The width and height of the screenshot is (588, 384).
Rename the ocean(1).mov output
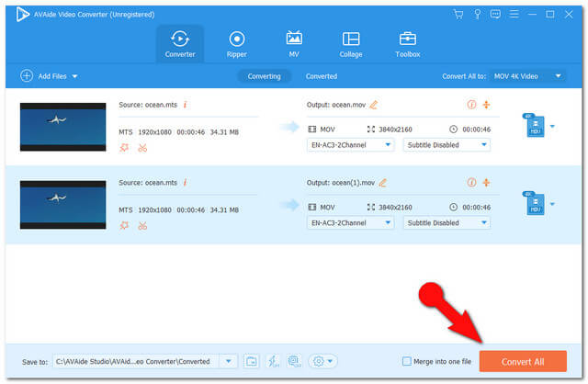[x=382, y=183]
